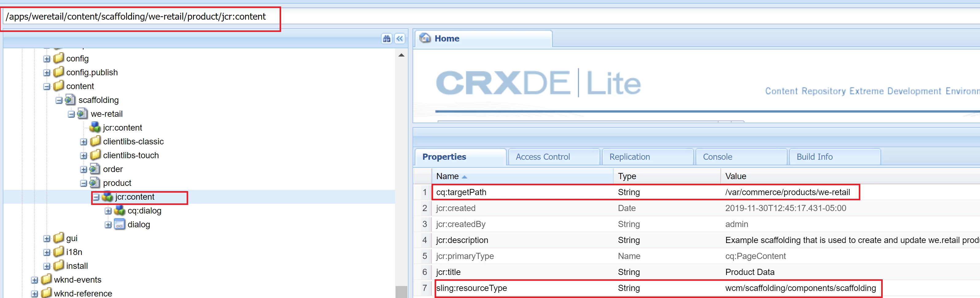
Task: Expand the order node
Action: pyautogui.click(x=84, y=169)
